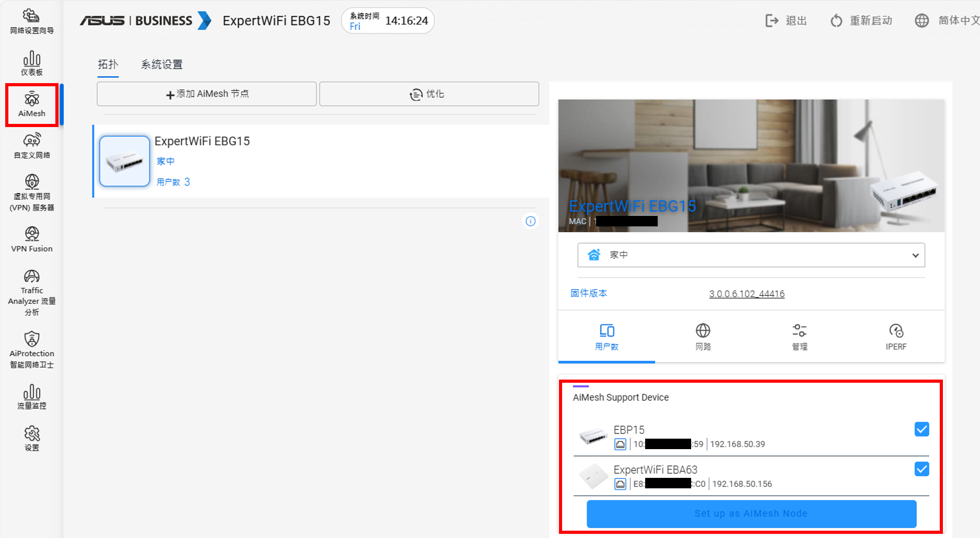Viewport: 980px width, 538px height.
Task: Click EBP15 wired connection icon
Action: click(620, 444)
